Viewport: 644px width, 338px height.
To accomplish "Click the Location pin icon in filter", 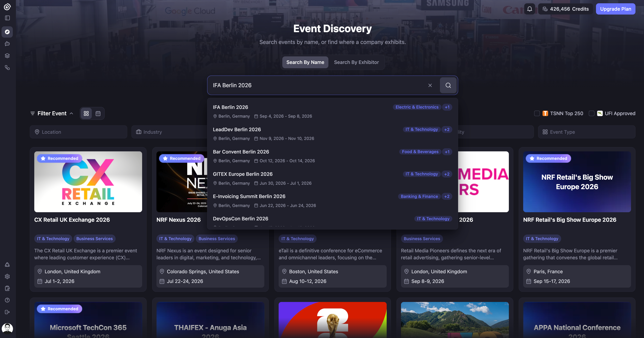I will coord(37,132).
